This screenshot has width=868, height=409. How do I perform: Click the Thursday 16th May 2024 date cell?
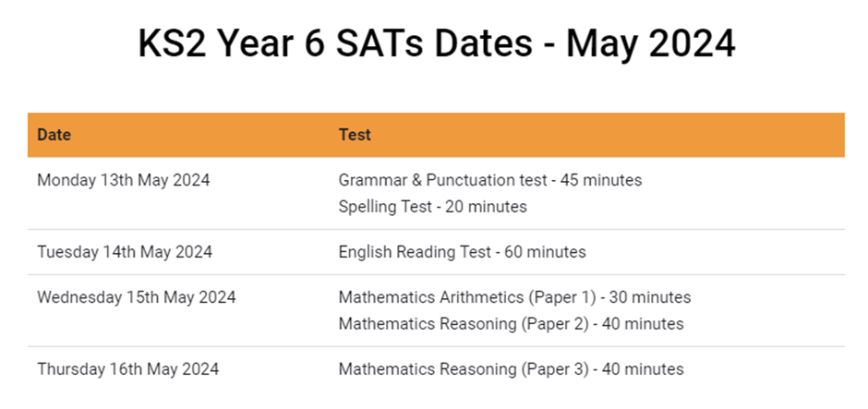tap(127, 369)
